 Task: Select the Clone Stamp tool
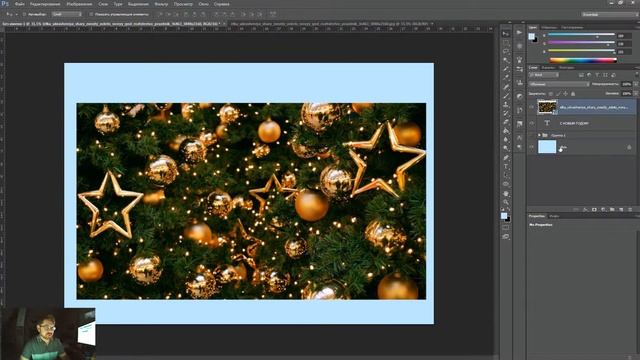point(506,104)
